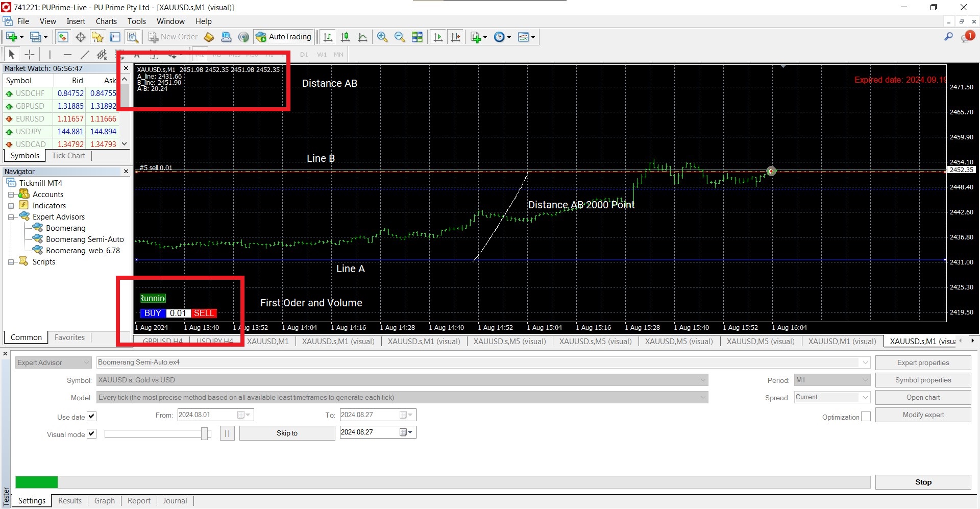Zoom in on the chart
The width and height of the screenshot is (980, 509).
pos(382,37)
